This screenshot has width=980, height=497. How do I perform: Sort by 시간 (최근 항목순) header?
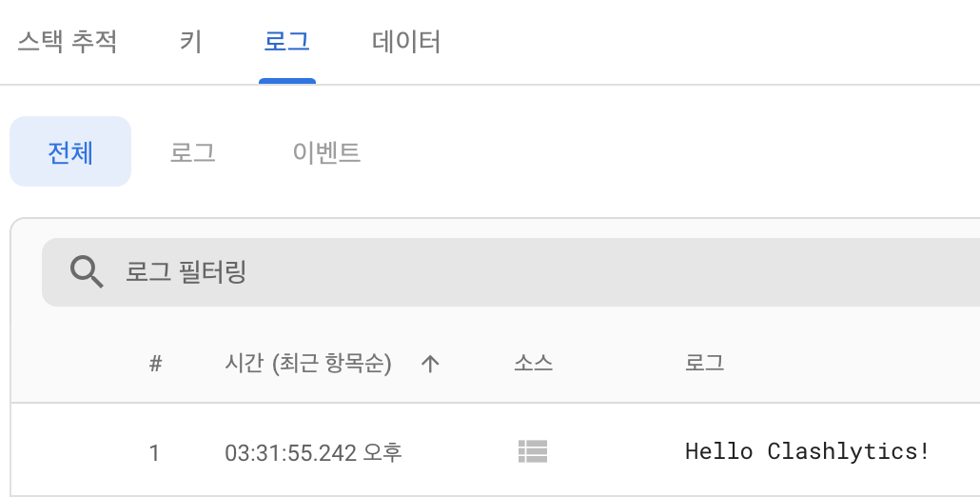pyautogui.click(x=308, y=363)
